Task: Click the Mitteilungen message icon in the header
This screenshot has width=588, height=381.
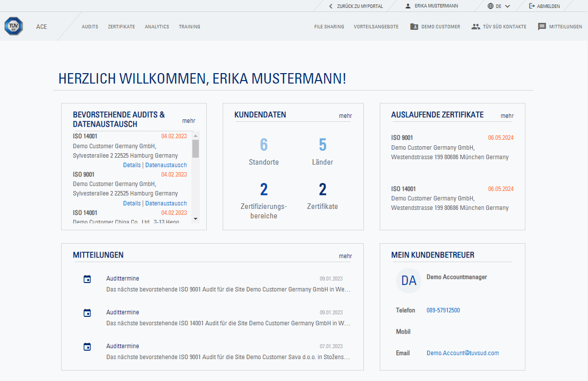Action: coord(542,27)
